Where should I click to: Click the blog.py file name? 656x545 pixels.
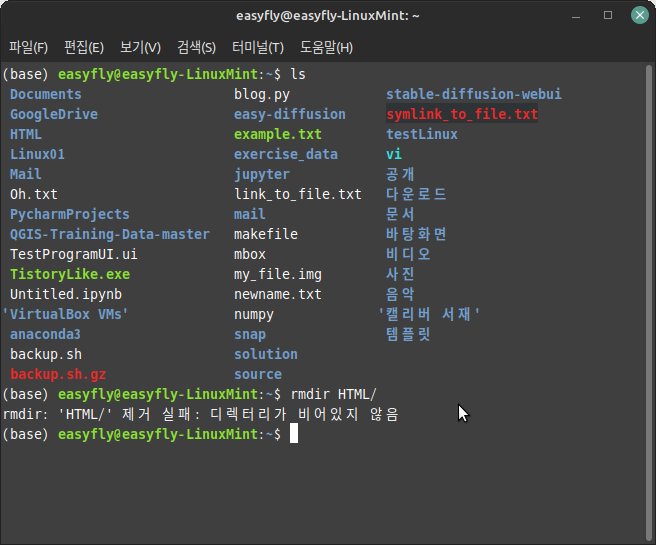point(262,94)
